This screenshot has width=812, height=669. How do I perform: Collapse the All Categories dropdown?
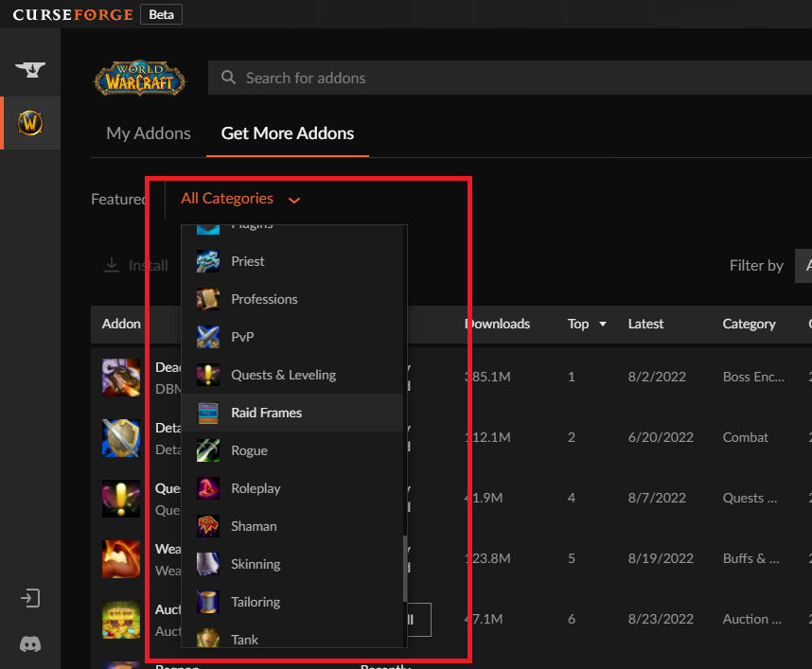240,199
